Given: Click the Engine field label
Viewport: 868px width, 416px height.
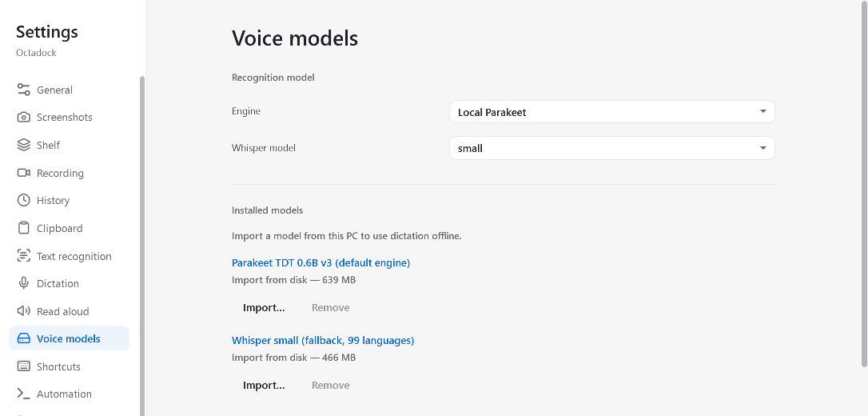Looking at the screenshot, I should (246, 111).
